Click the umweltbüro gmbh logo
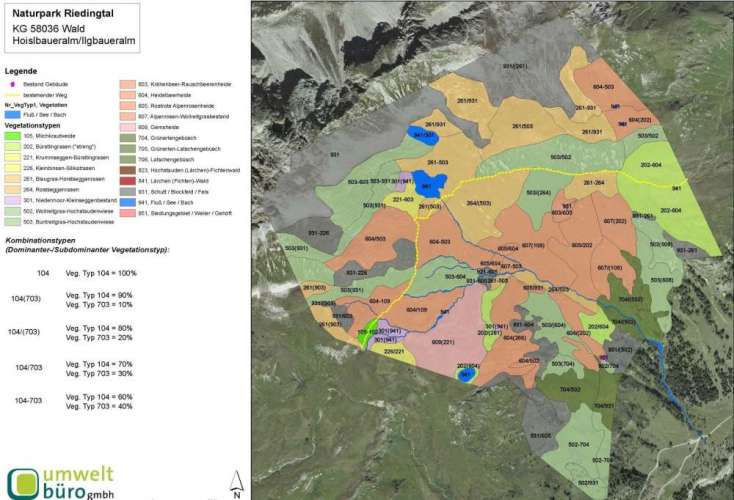This screenshot has height=500, width=734. (x=62, y=482)
